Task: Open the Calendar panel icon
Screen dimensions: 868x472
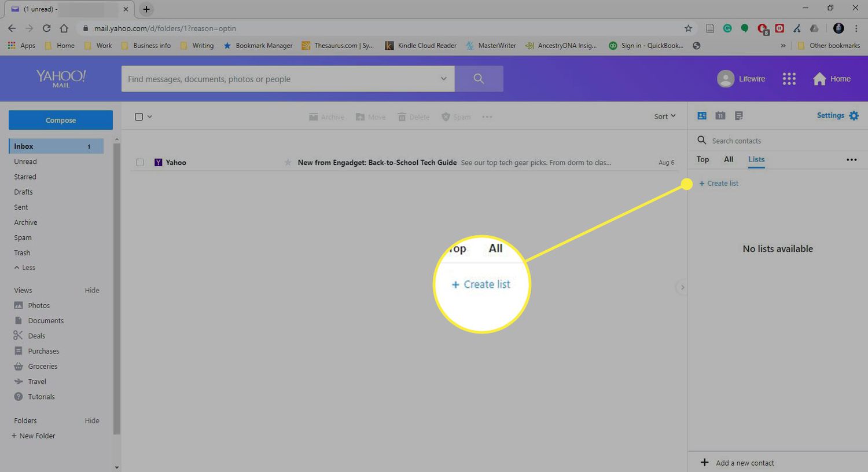Action: pos(720,115)
